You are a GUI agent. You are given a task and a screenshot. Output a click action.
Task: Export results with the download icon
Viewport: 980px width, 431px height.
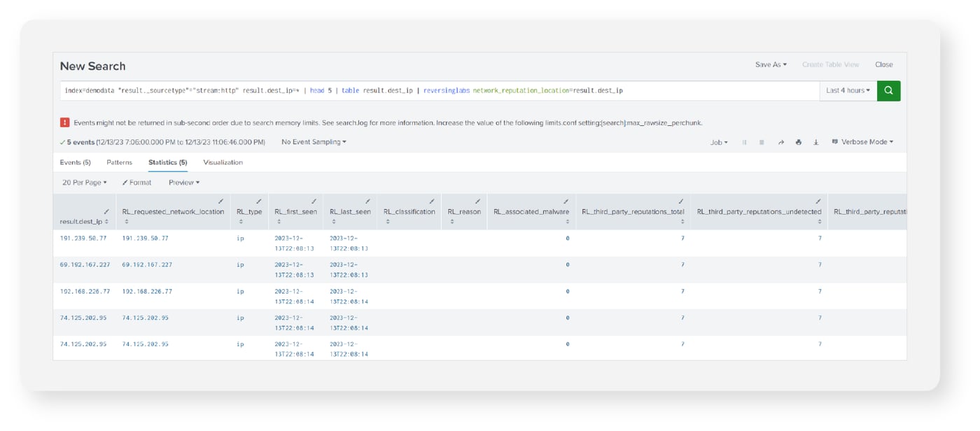pos(816,142)
